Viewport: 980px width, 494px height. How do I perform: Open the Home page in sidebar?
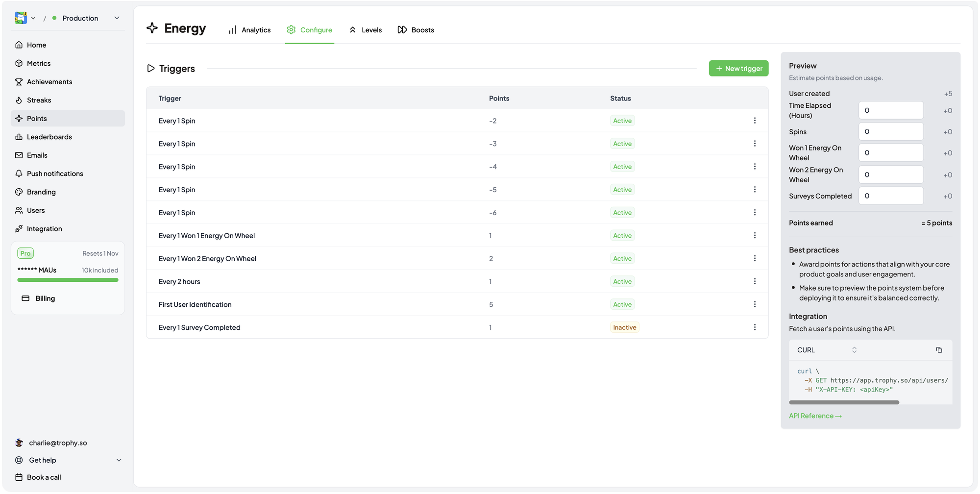tap(68, 45)
